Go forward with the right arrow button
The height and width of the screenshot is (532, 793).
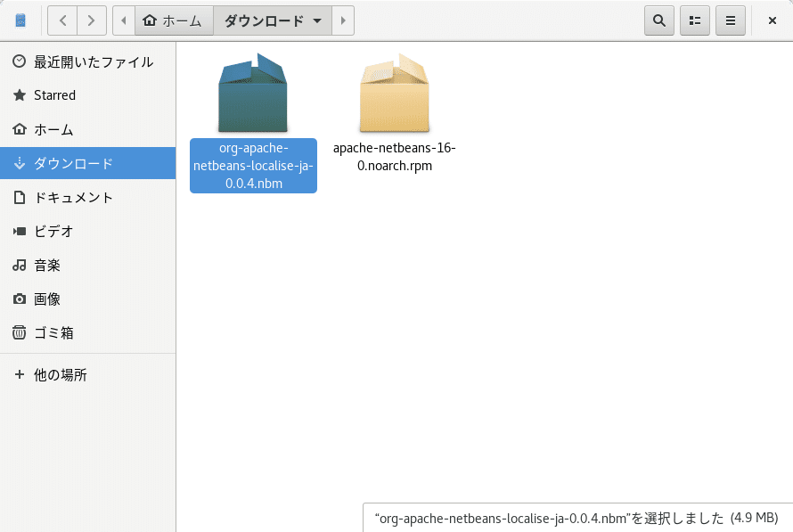coord(92,20)
